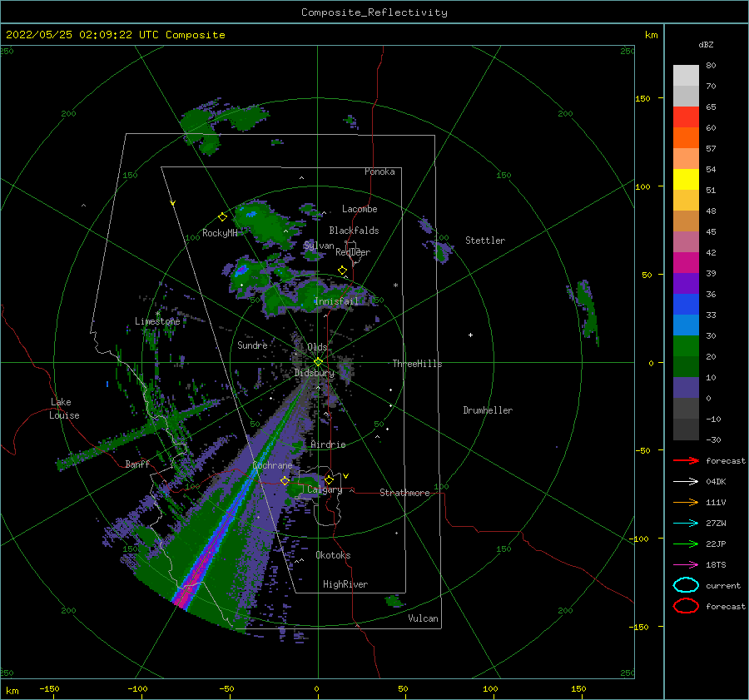Image resolution: width=749 pixels, height=700 pixels.
Task: Click the blue storm core west of Innisfail
Action: (241, 270)
